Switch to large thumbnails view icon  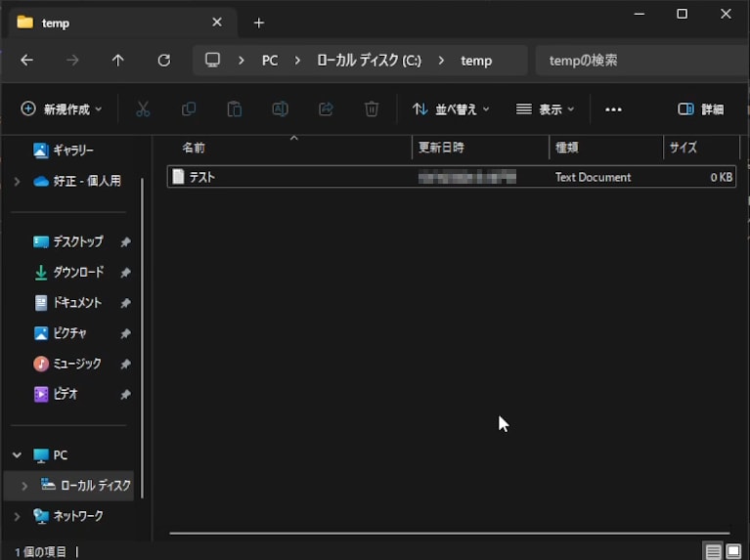click(733, 551)
